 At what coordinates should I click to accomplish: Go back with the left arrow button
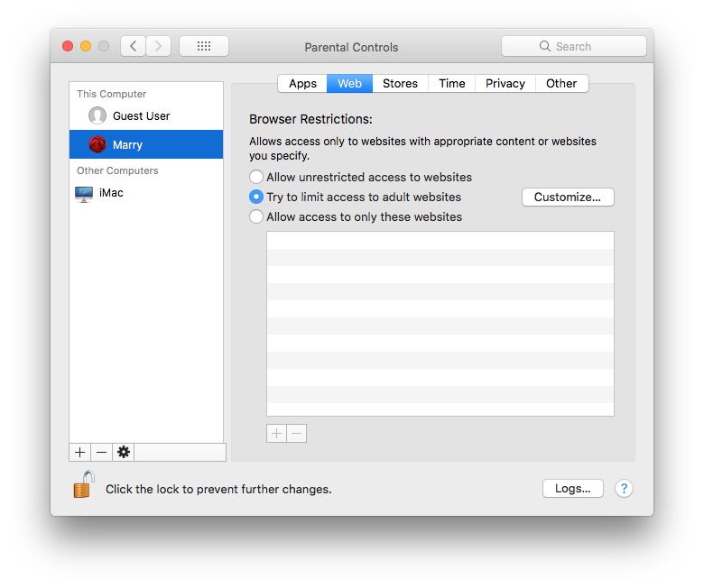click(x=134, y=46)
